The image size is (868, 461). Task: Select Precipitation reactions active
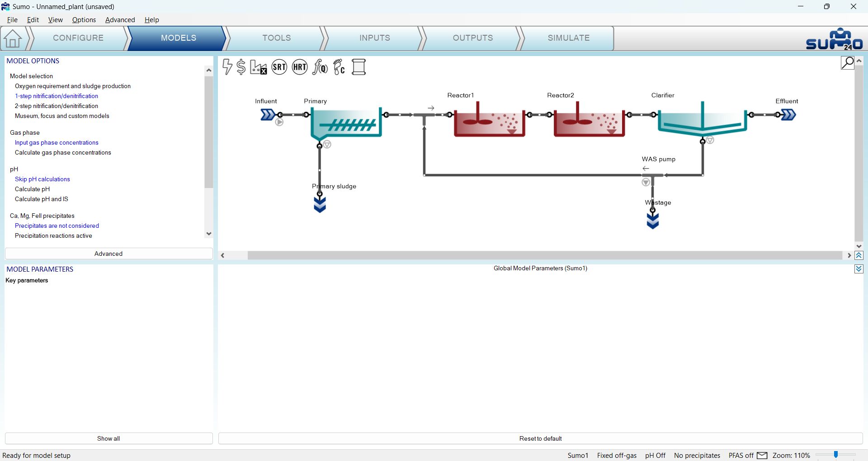click(53, 235)
